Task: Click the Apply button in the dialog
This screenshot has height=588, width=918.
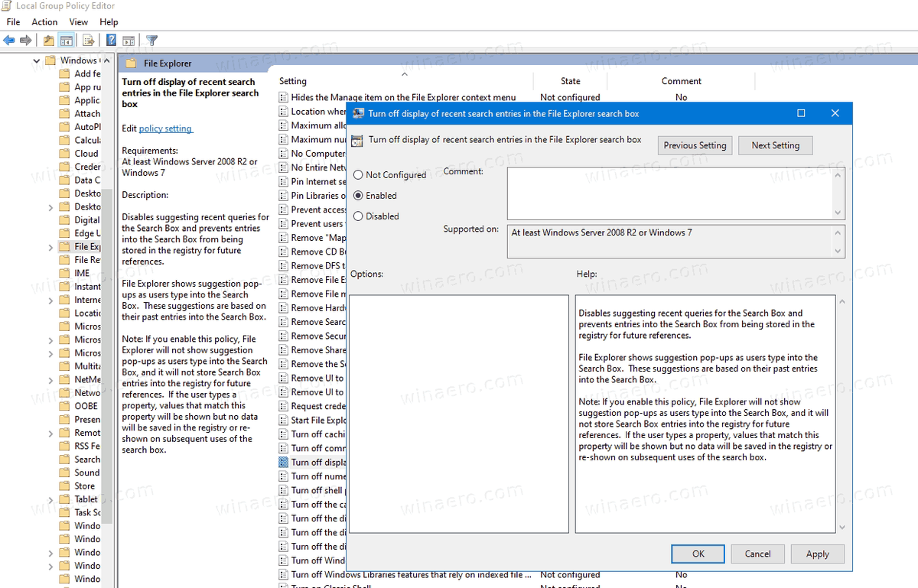Action: (x=818, y=554)
